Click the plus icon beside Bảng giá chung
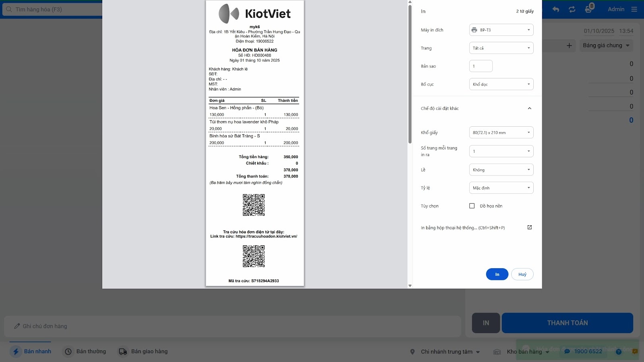644x362 pixels. tap(569, 45)
